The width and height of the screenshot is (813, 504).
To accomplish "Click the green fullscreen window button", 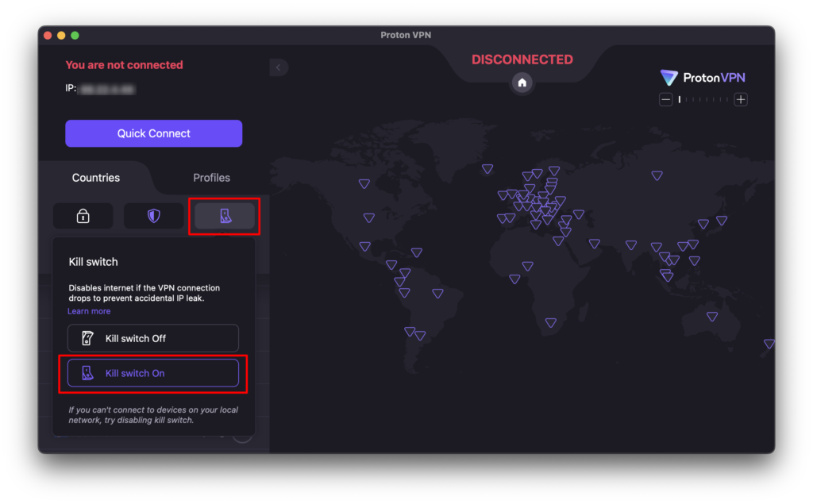I will [75, 35].
